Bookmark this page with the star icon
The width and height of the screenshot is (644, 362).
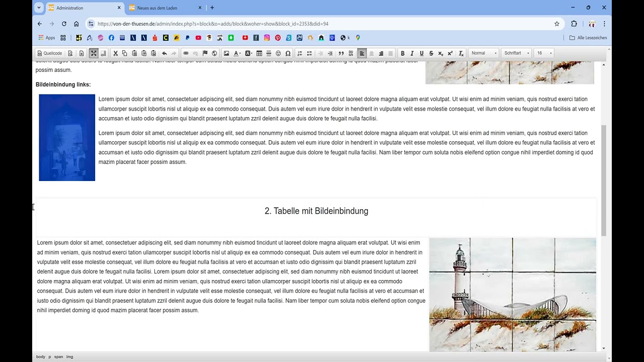pyautogui.click(x=557, y=24)
